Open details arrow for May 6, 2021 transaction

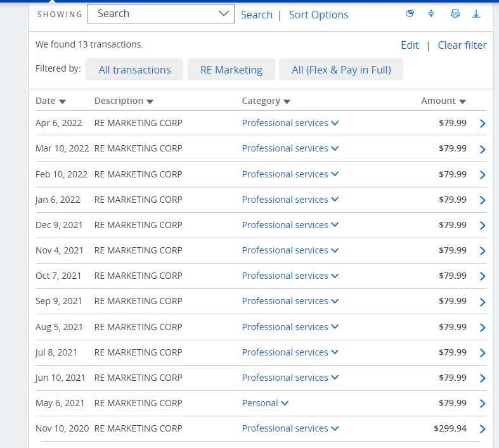pyautogui.click(x=483, y=404)
